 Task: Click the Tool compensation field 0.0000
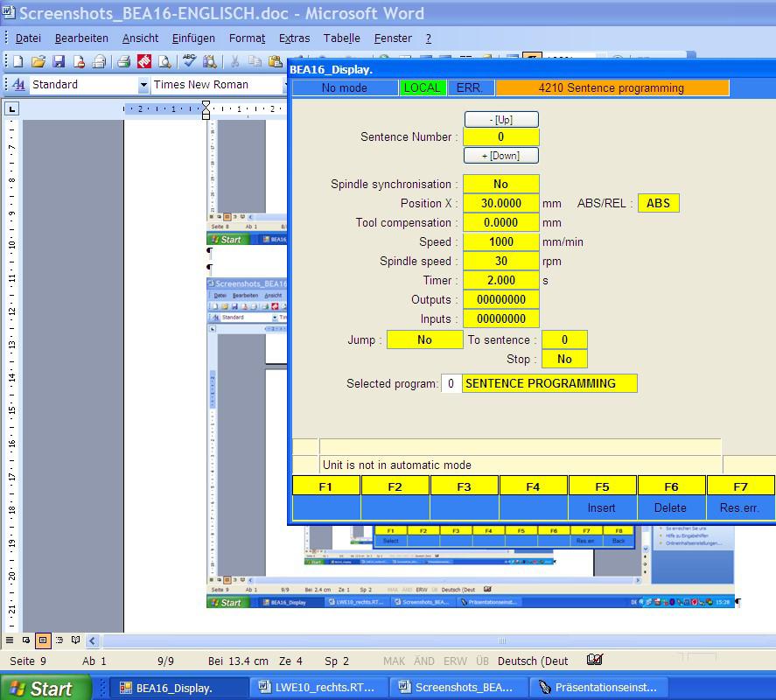pyautogui.click(x=500, y=223)
